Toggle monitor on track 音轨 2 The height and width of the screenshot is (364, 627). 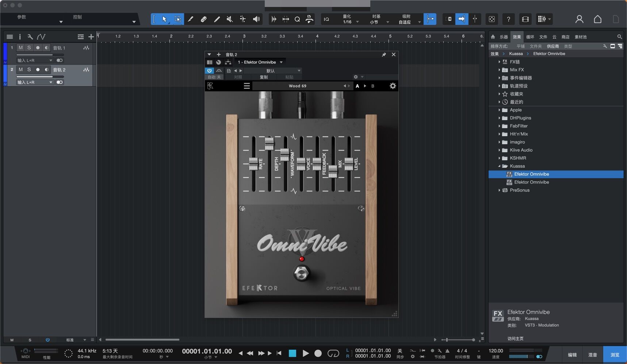[x=46, y=70]
